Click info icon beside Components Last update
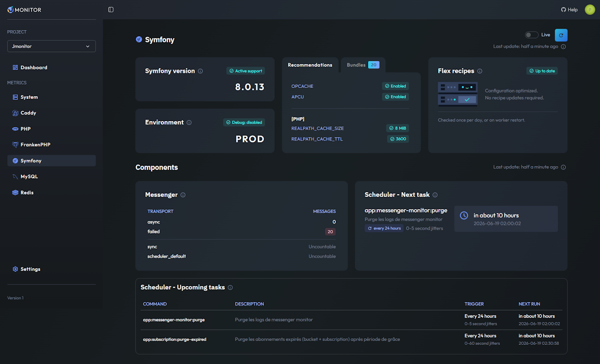Screen dimensions: 600x364 [563, 167]
